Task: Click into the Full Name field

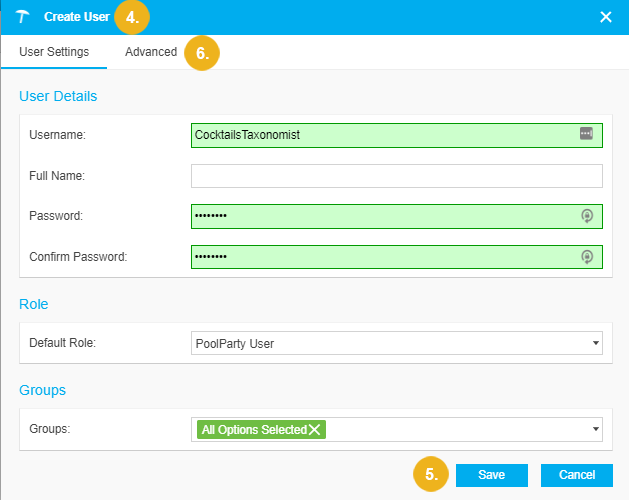Action: (396, 176)
